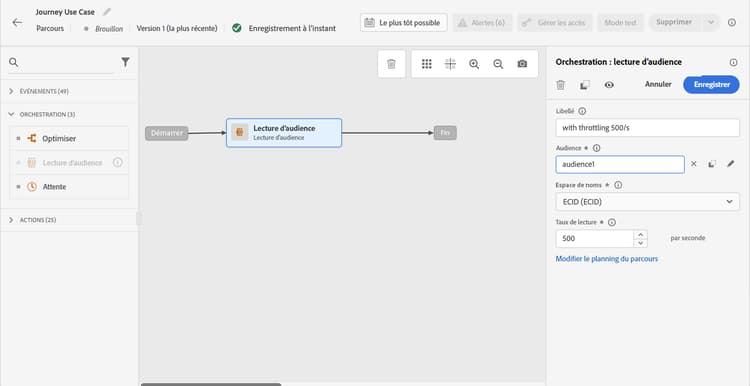750x386 pixels.
Task: Click the Audience field containing audience1
Action: click(x=620, y=164)
